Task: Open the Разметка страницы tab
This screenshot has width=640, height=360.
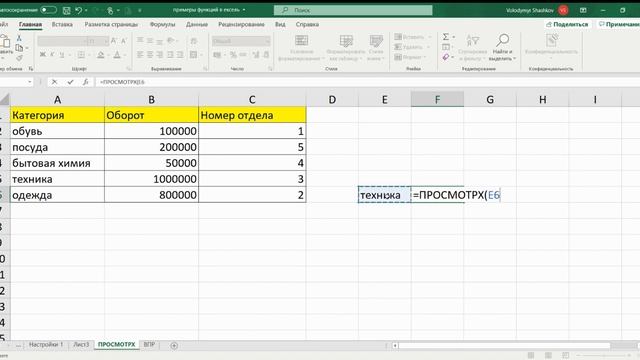Action: 111,24
